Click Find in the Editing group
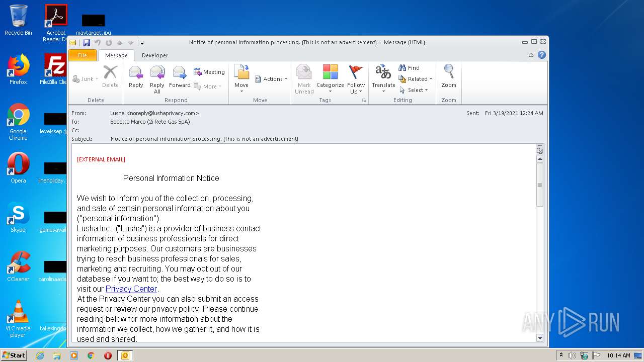Image resolution: width=644 pixels, height=362 pixels. (409, 68)
